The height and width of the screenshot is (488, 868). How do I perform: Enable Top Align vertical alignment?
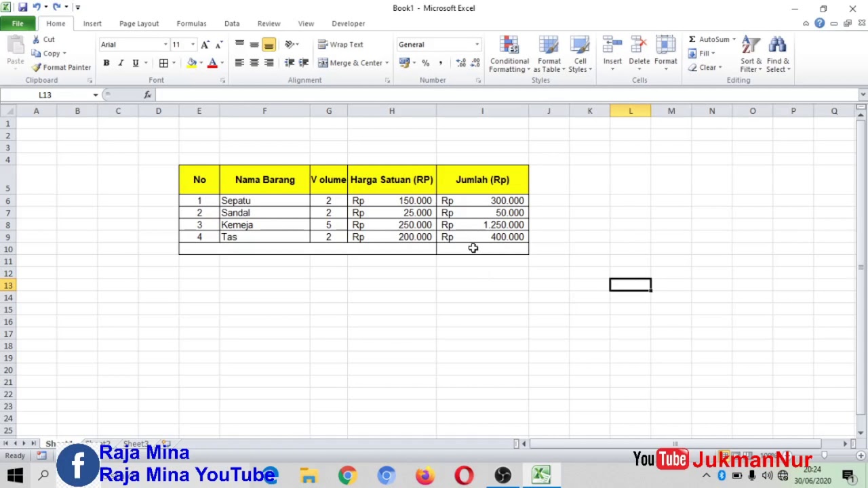click(239, 45)
